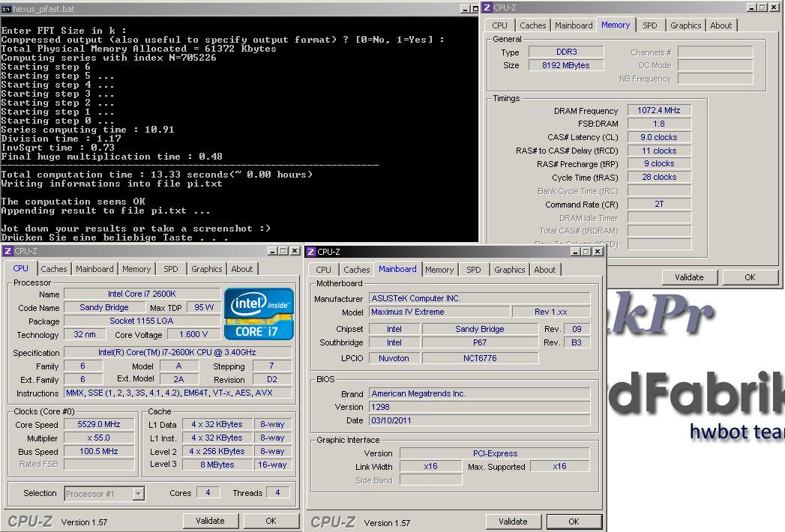Select Caches tab in Memory window
Screen dimensions: 785x532
[x=532, y=25]
